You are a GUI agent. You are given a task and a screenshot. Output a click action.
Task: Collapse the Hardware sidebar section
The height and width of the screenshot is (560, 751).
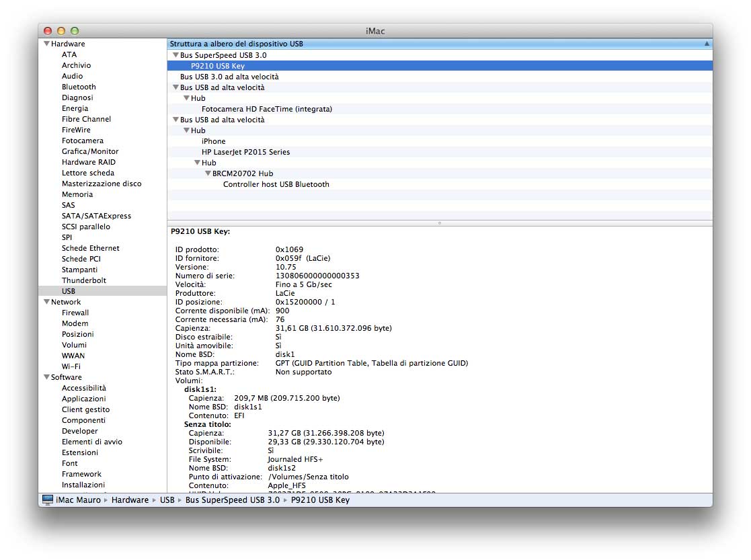(46, 44)
